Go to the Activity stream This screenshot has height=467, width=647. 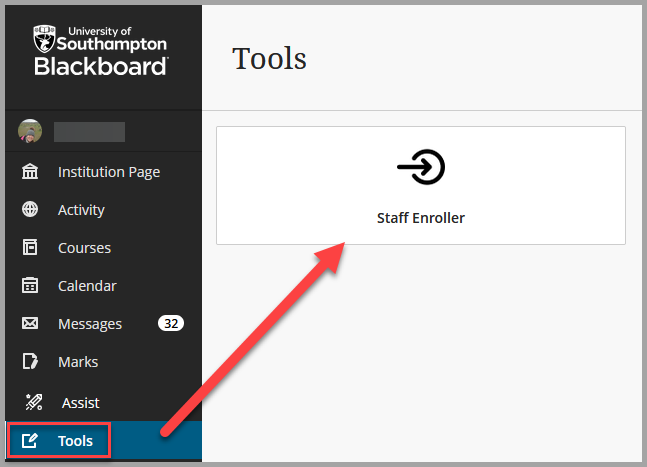click(x=81, y=210)
